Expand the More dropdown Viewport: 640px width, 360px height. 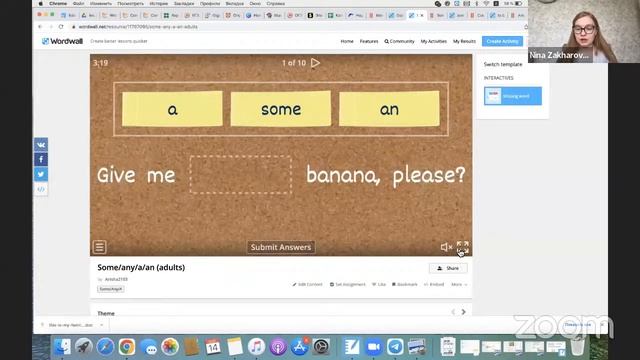tap(459, 284)
